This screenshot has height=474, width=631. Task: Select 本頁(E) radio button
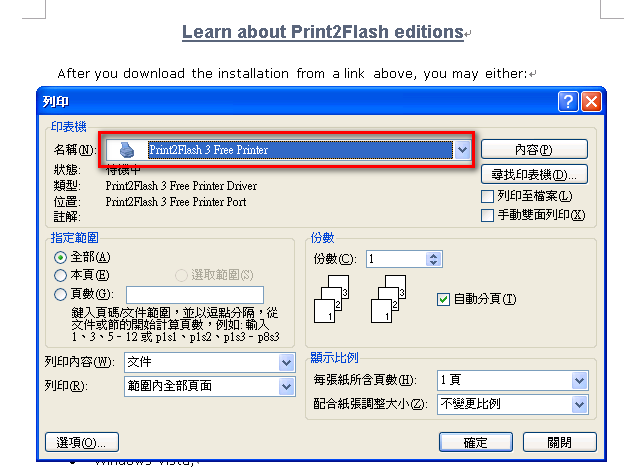click(x=60, y=275)
